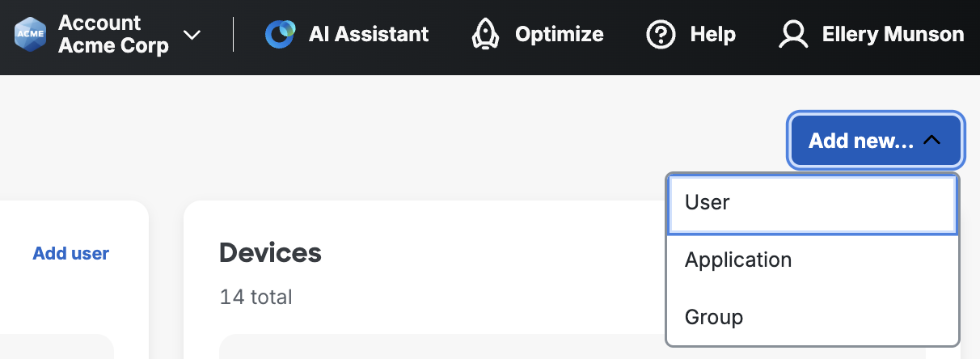Click the Optimize rocket icon
The height and width of the screenshot is (359, 980).
click(485, 34)
